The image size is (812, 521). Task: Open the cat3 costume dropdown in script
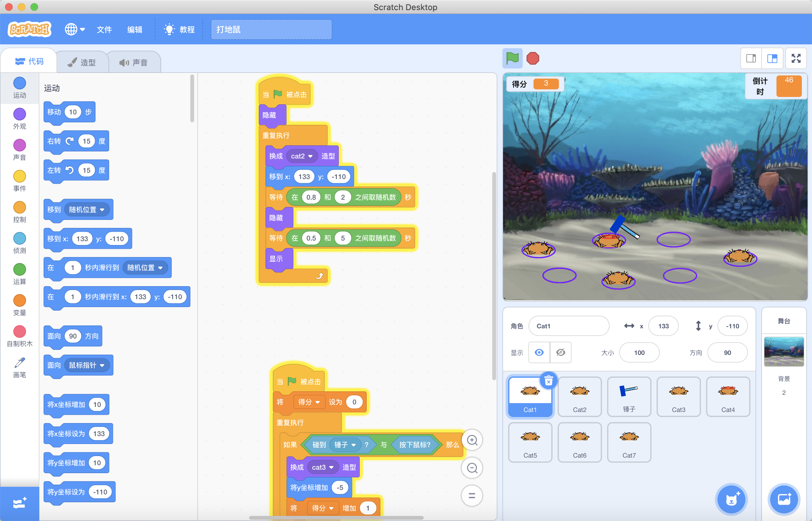coord(323,467)
